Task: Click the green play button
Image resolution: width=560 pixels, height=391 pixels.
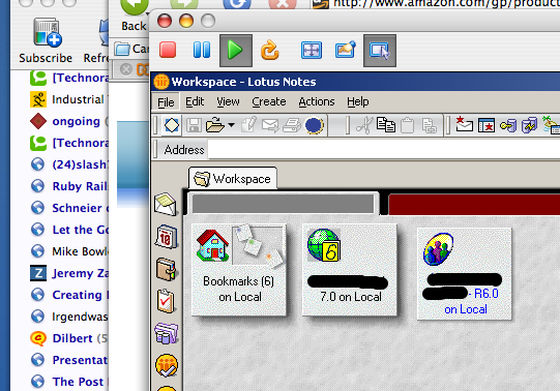Action: pyautogui.click(x=236, y=50)
